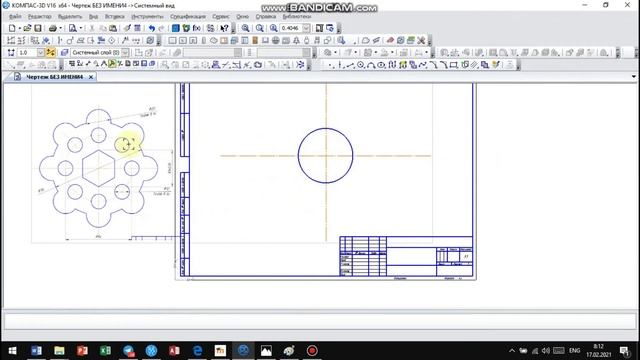
Task: Expand the Системный слой layer dropdown
Action: coord(125,53)
